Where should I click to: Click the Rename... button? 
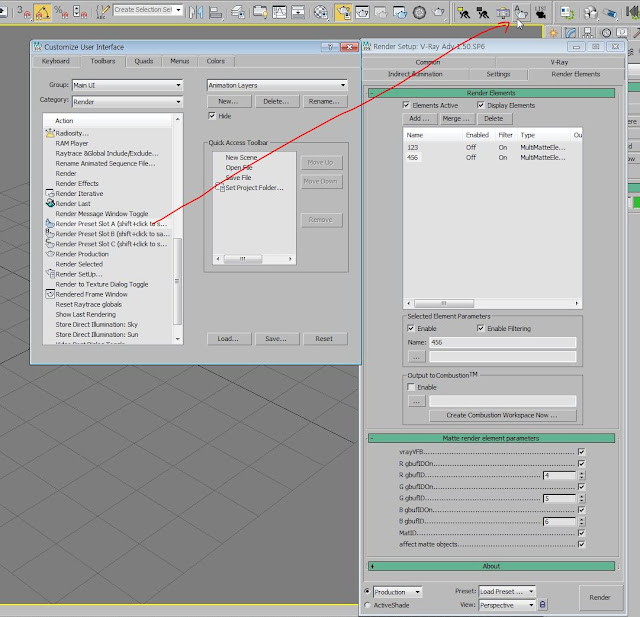pyautogui.click(x=324, y=101)
